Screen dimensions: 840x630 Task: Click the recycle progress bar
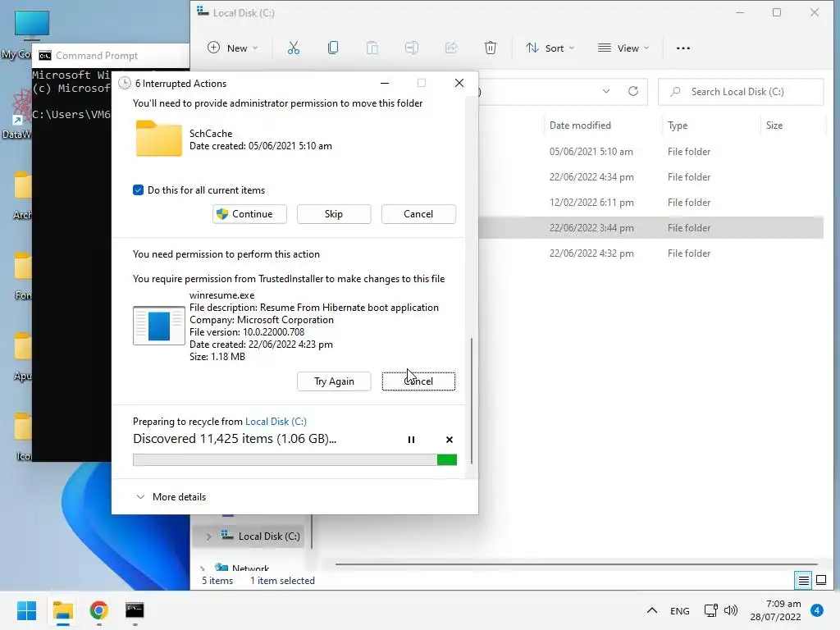(294, 459)
